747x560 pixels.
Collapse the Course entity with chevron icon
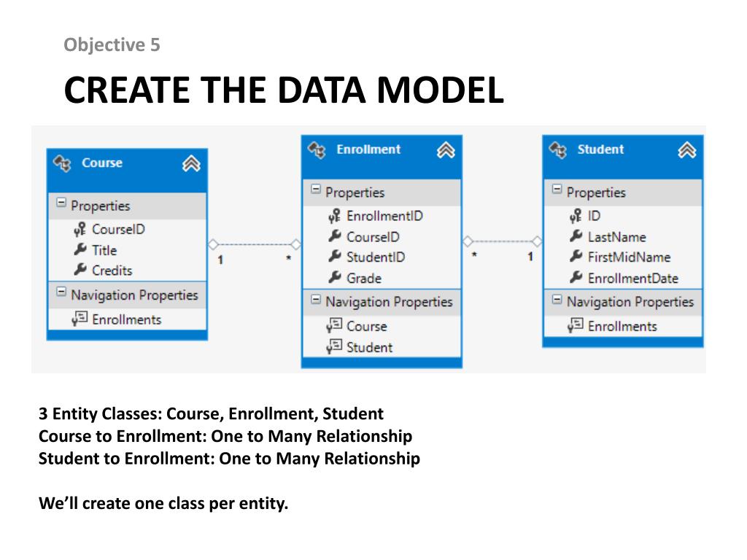[x=191, y=163]
